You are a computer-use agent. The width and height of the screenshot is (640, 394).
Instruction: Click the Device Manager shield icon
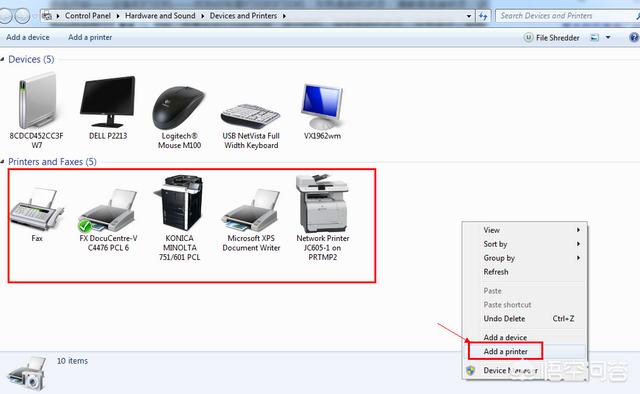coord(471,371)
